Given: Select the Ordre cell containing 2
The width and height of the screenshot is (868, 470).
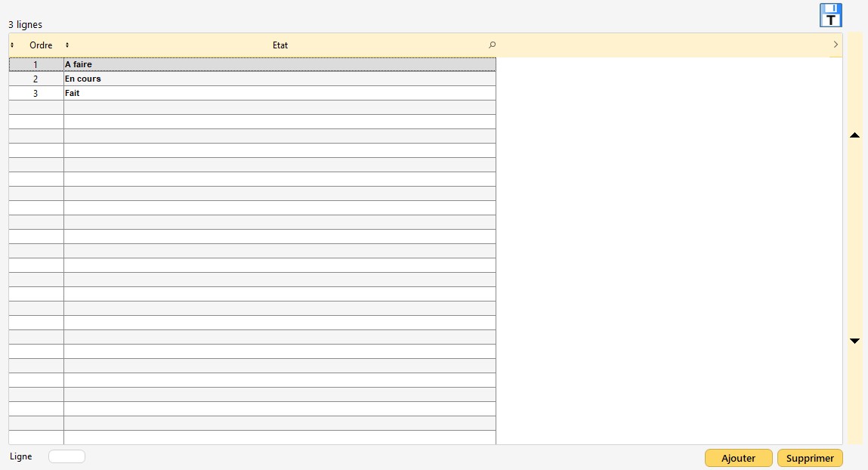Looking at the screenshot, I should (x=36, y=79).
